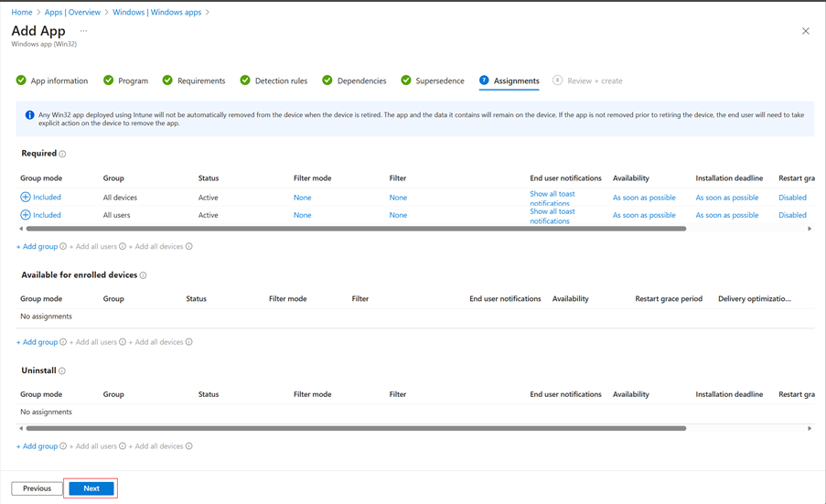Click info icon beside Required Add all users
This screenshot has height=504, width=826.
(123, 246)
